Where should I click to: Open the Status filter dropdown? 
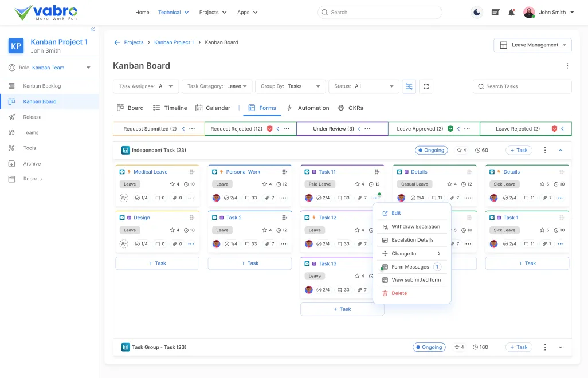coord(363,86)
